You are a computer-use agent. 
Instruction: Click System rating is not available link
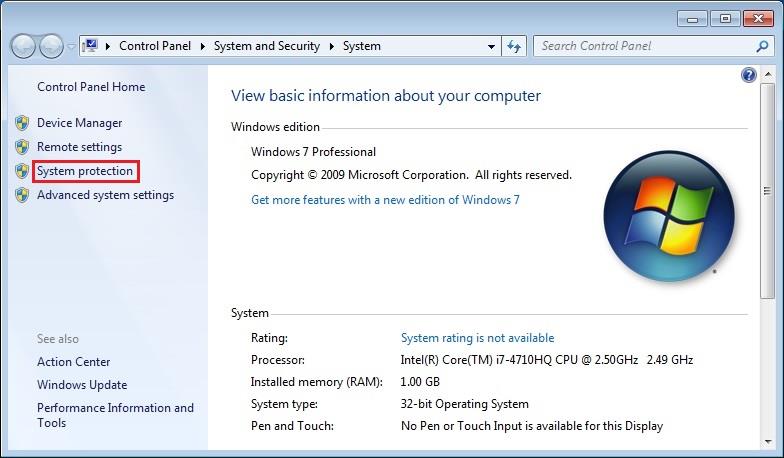[478, 338]
